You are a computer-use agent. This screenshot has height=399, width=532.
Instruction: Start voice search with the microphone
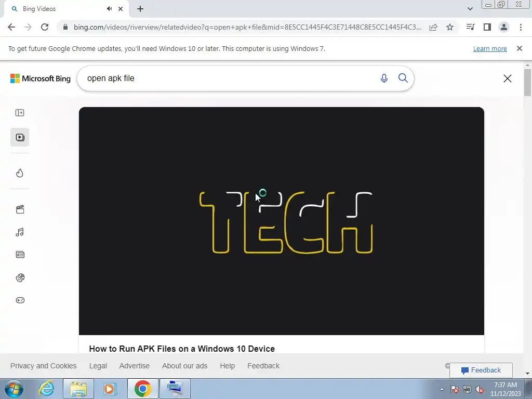(384, 78)
